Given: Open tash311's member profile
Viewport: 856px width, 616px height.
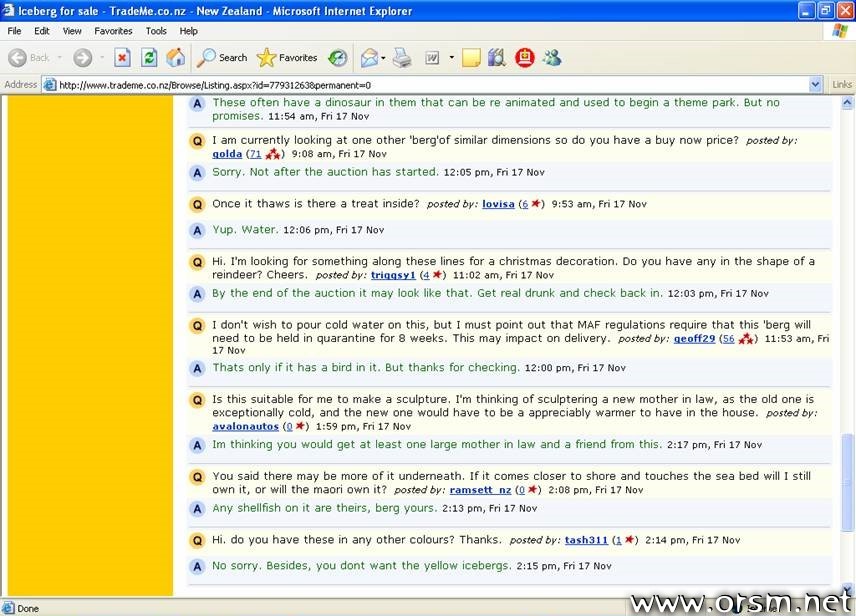Looking at the screenshot, I should tap(586, 540).
